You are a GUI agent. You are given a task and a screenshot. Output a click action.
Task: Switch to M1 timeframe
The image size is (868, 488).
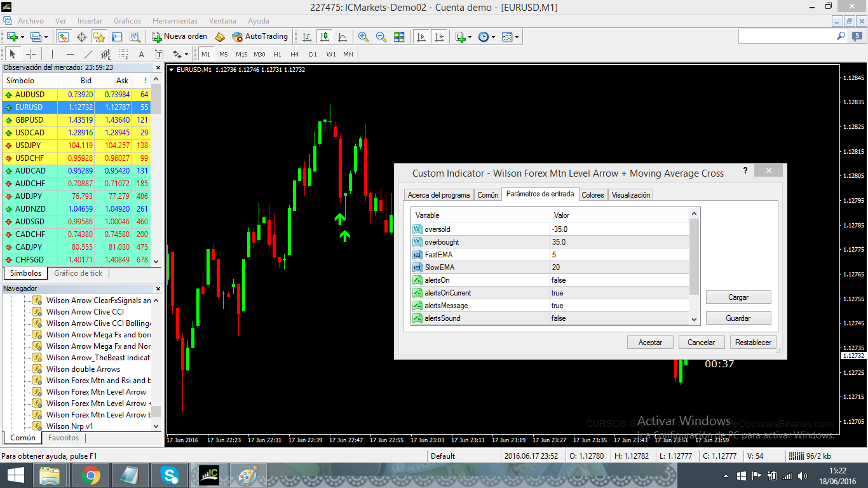pyautogui.click(x=206, y=54)
